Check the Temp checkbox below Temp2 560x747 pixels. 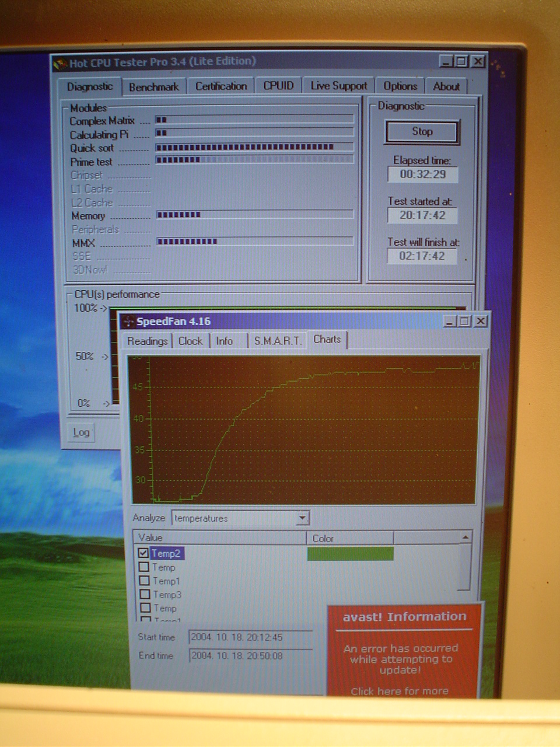coord(144,567)
